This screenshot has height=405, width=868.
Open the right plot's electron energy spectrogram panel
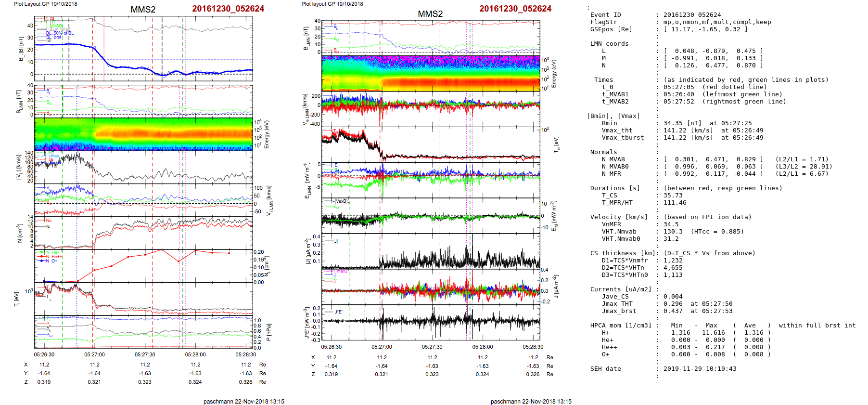pyautogui.click(x=431, y=73)
